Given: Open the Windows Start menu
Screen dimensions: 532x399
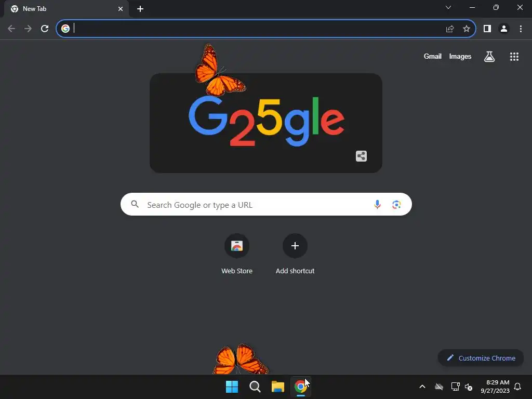Looking at the screenshot, I should click(x=232, y=387).
